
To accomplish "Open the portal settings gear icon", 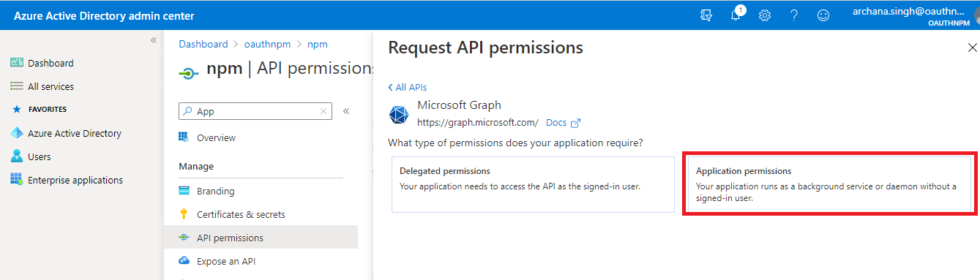I will (x=765, y=15).
